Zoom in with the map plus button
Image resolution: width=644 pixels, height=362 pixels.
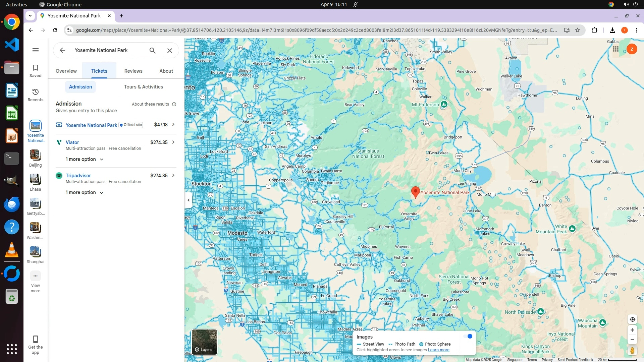coord(632,330)
